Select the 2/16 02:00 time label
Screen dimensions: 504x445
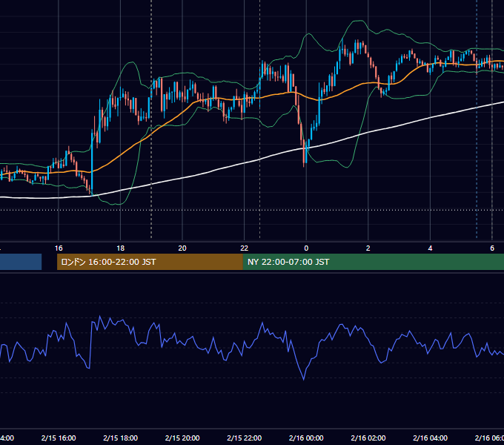coord(368,438)
